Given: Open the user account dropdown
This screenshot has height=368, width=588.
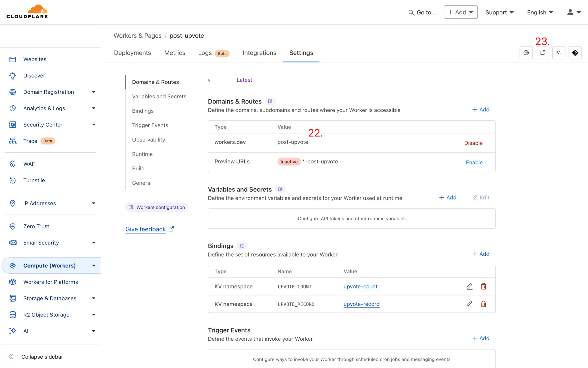Looking at the screenshot, I should [574, 12].
